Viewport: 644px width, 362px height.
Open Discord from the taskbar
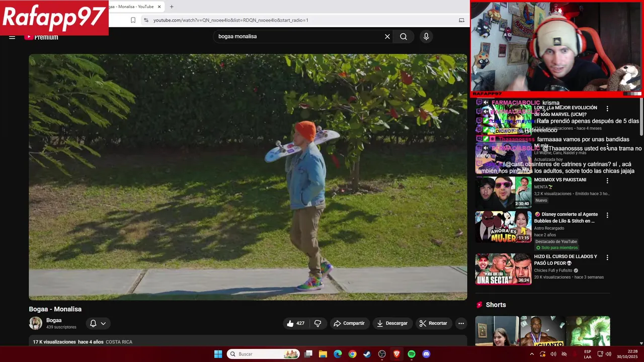[426, 354]
